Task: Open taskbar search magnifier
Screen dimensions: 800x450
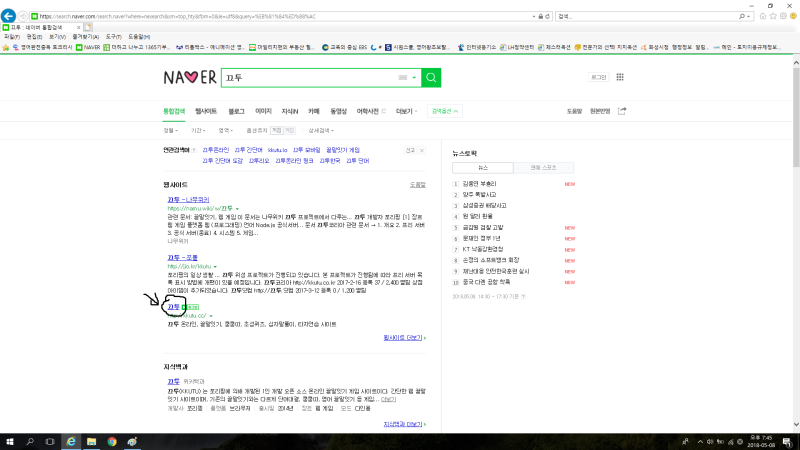Action: coord(30,442)
